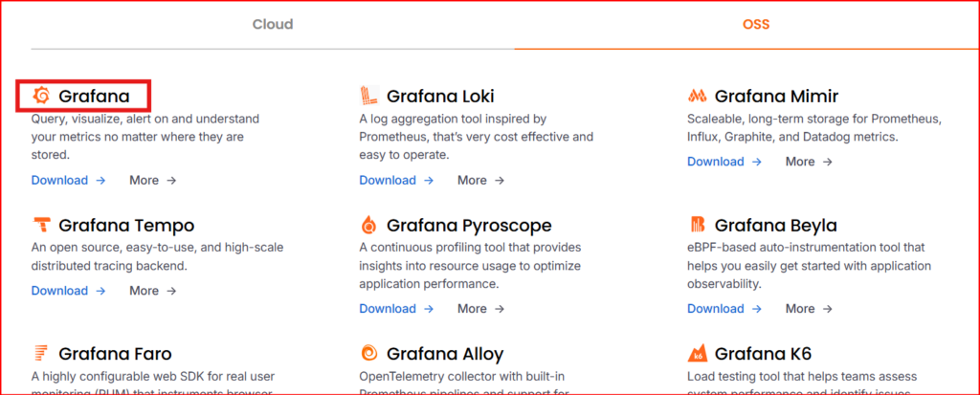Click the Grafana Faro logo icon

[x=41, y=353]
